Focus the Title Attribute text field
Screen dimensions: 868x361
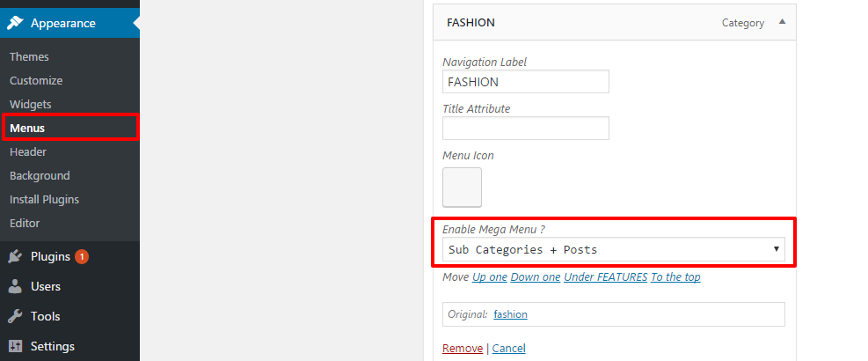[x=526, y=128]
